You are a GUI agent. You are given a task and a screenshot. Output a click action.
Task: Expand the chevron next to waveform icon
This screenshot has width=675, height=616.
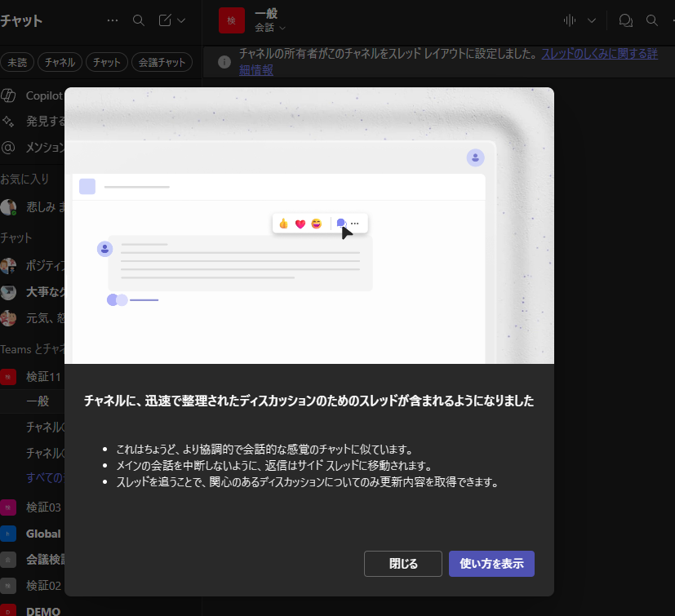(592, 20)
